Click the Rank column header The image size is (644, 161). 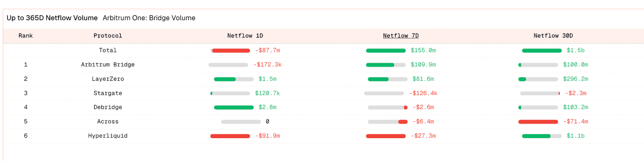[25, 36]
